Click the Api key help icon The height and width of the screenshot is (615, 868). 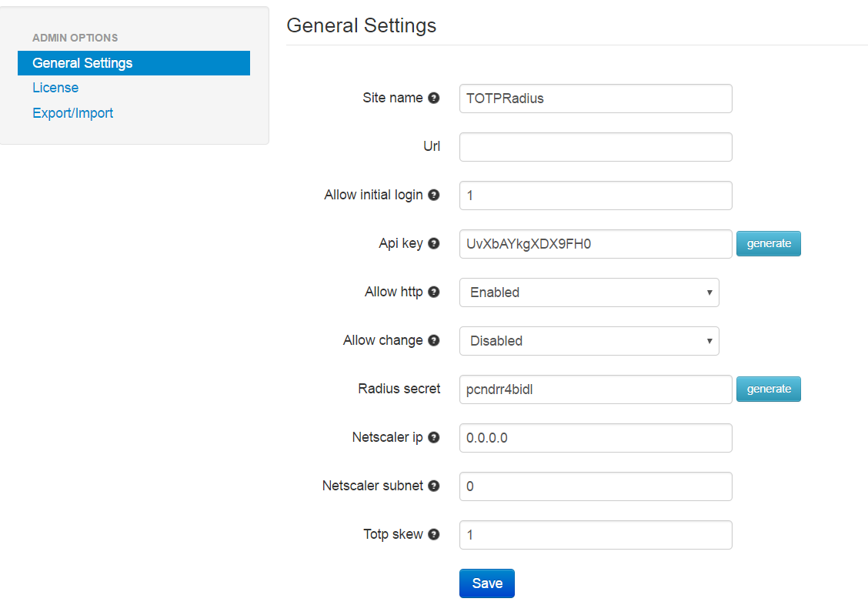pos(434,243)
